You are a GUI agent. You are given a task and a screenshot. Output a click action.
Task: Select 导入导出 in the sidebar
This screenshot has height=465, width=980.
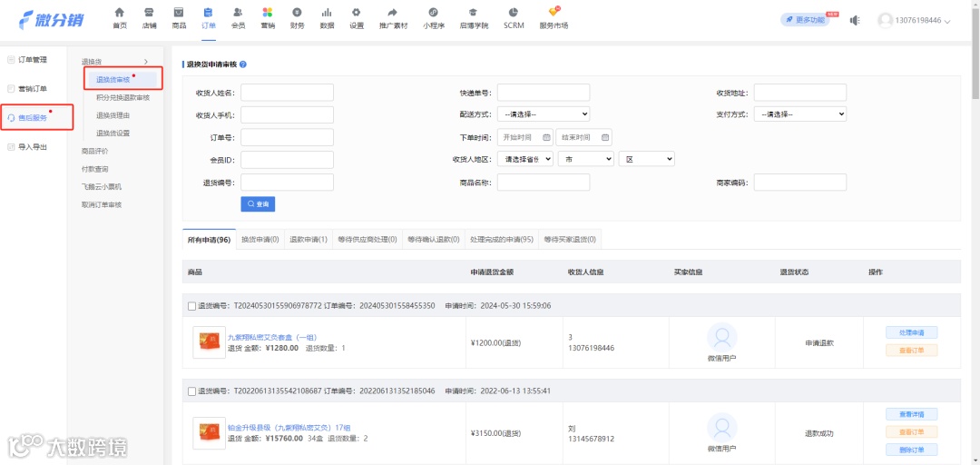[34, 147]
